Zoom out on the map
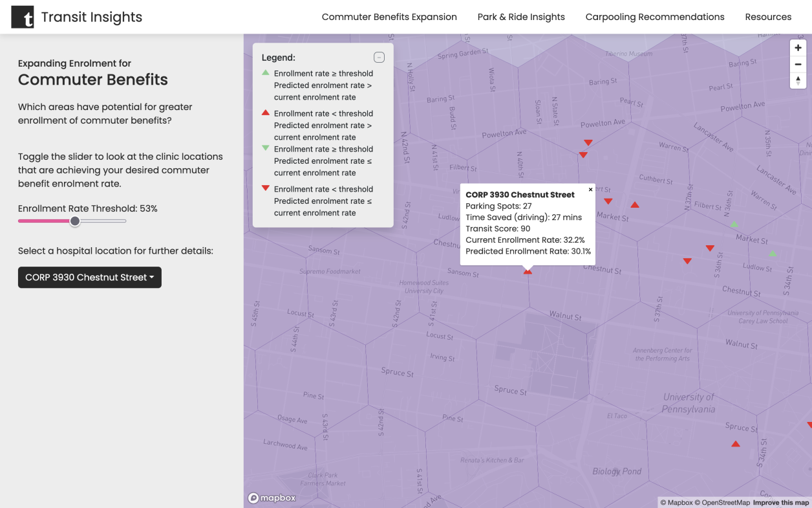The width and height of the screenshot is (812, 508). (798, 64)
